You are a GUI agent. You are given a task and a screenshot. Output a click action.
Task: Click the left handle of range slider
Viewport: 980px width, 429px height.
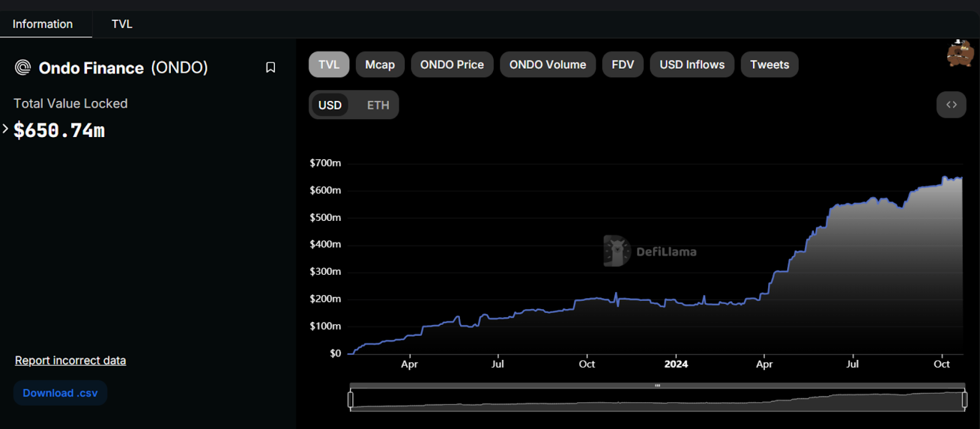click(x=350, y=400)
